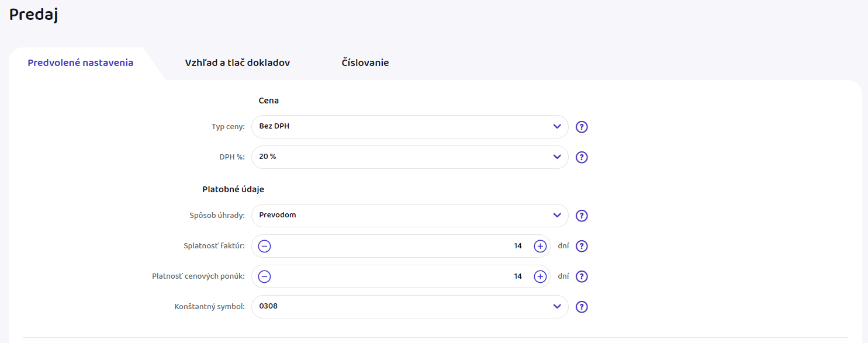Open the Konštantný symbol dropdown
868x343 pixels.
point(409,307)
